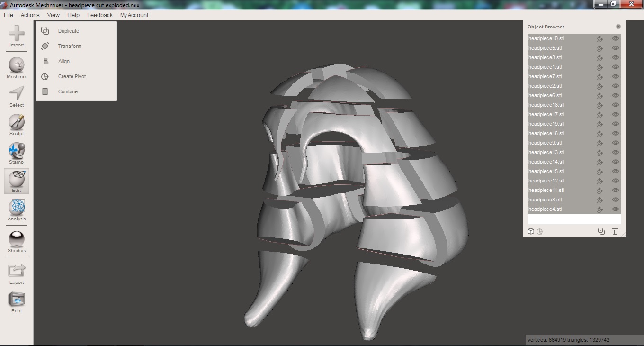The width and height of the screenshot is (644, 346).
Task: Click the Create Pivot icon
Action: tap(45, 76)
